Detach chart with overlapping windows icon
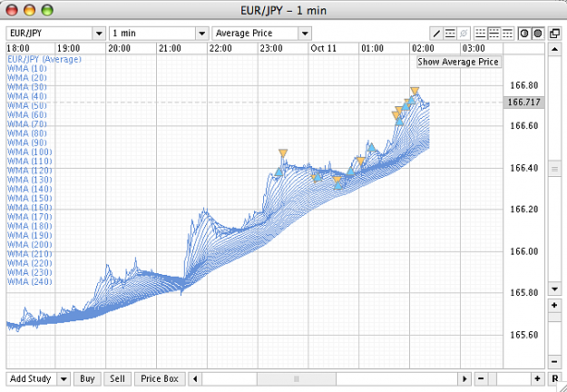 pos(554,34)
